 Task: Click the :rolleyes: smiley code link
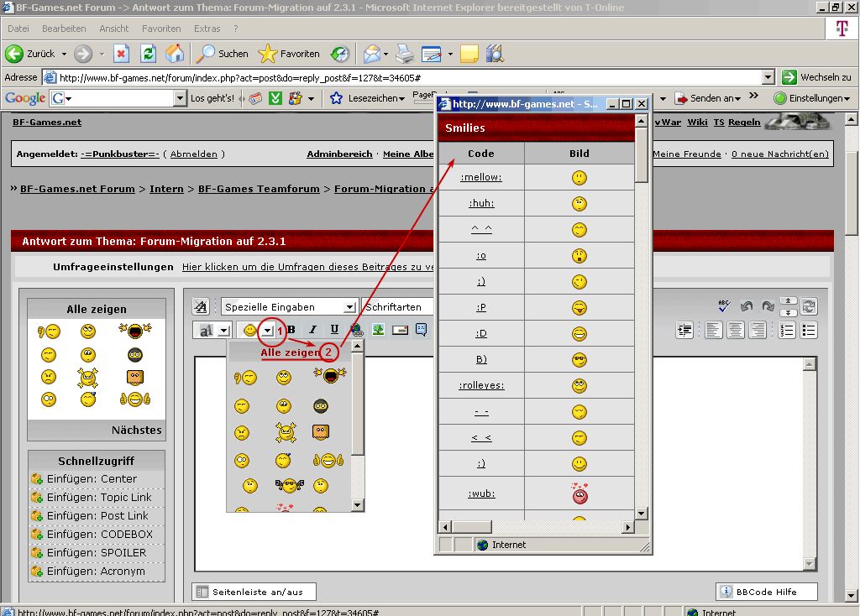click(481, 385)
